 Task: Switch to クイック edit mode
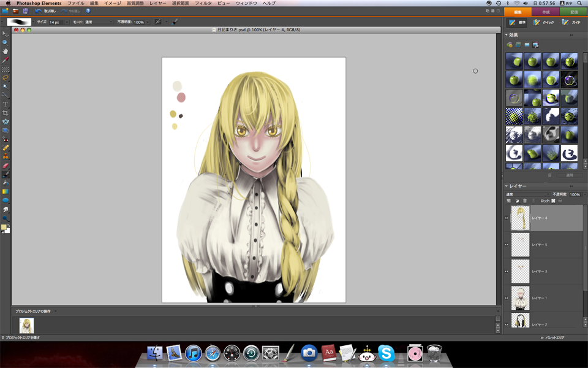click(x=544, y=23)
